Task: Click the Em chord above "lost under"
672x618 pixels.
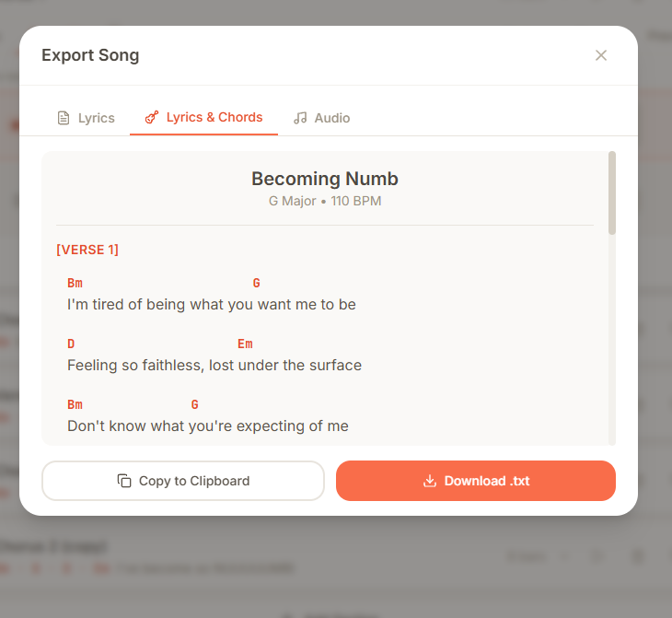Action: pos(245,344)
